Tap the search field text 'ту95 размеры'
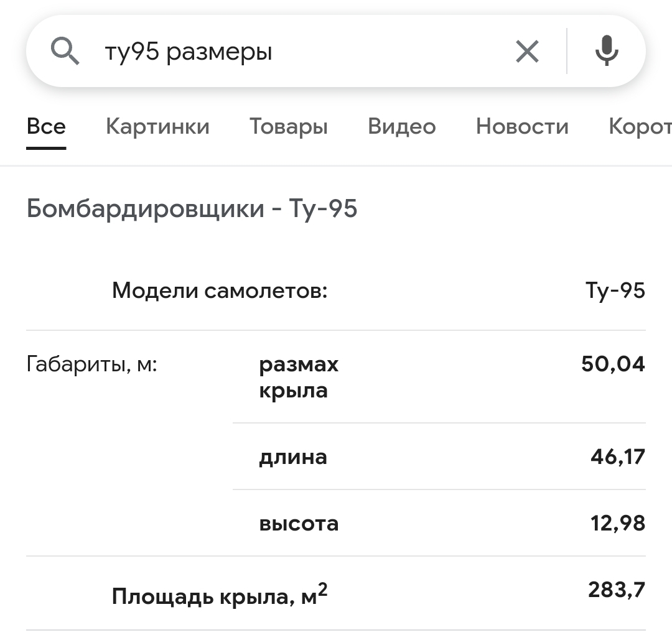Screen dimensions: 672x635 (x=189, y=52)
